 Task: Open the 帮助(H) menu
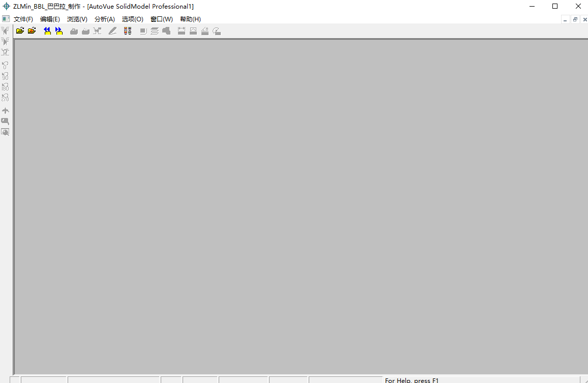pos(191,19)
